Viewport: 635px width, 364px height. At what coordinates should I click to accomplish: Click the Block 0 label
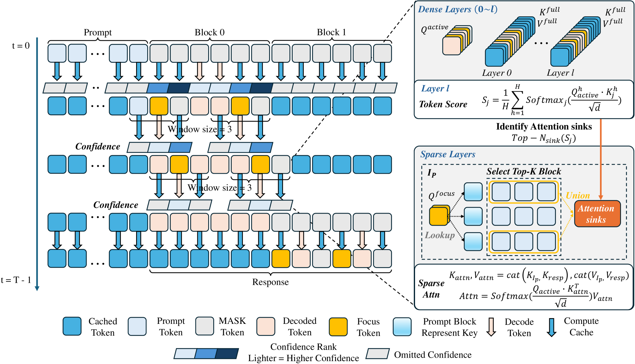click(209, 32)
